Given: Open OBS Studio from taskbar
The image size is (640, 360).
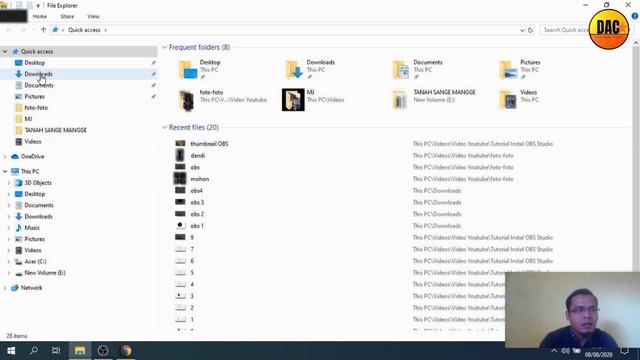Looking at the screenshot, I should tap(103, 351).
